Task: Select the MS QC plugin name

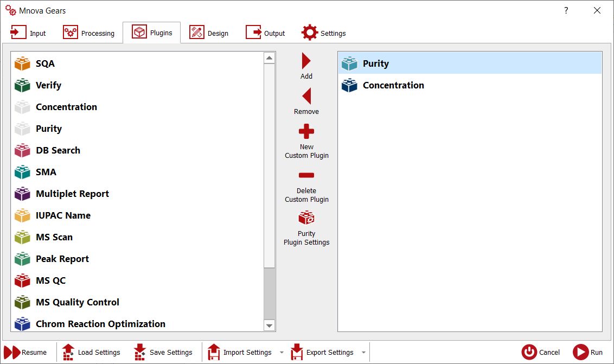Action: point(50,280)
